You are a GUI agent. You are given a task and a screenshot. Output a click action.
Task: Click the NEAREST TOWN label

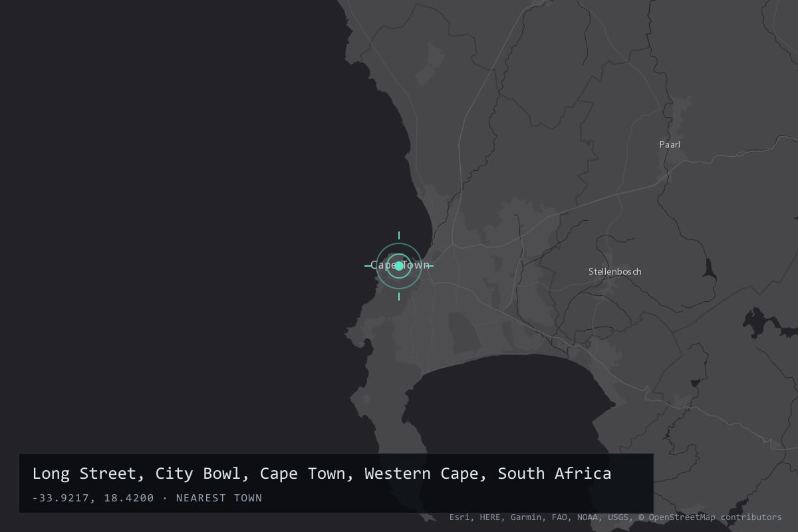(x=219, y=498)
